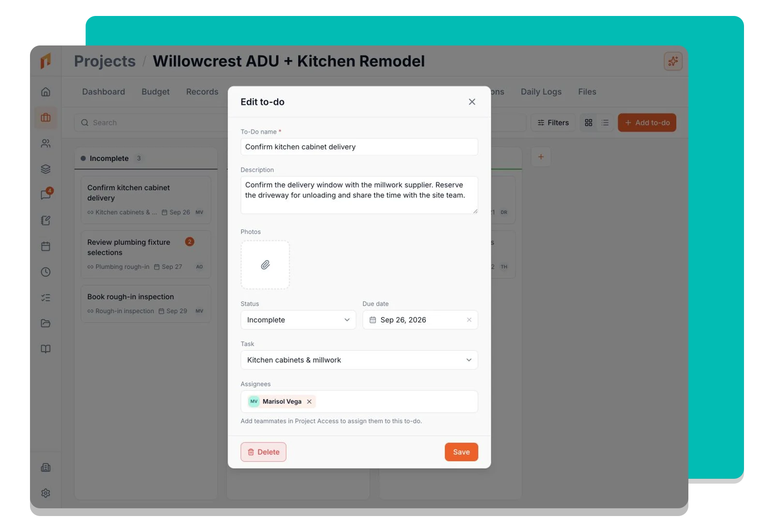Open the settings gear icon in sidebar
The height and width of the screenshot is (532, 774).
click(x=46, y=493)
